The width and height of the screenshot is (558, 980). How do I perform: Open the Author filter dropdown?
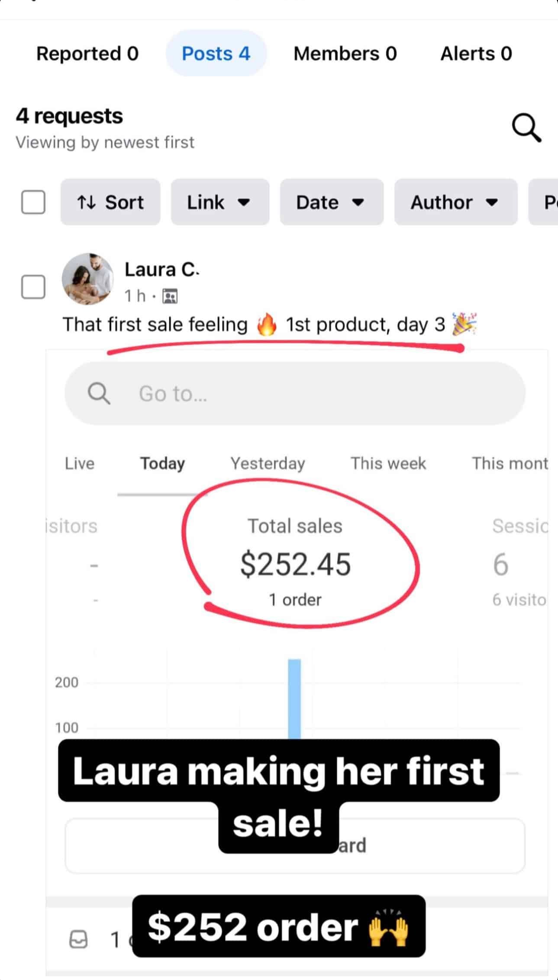(x=455, y=202)
